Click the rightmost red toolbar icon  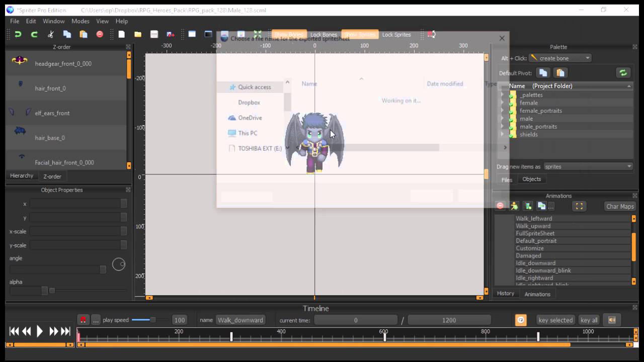pos(431,34)
